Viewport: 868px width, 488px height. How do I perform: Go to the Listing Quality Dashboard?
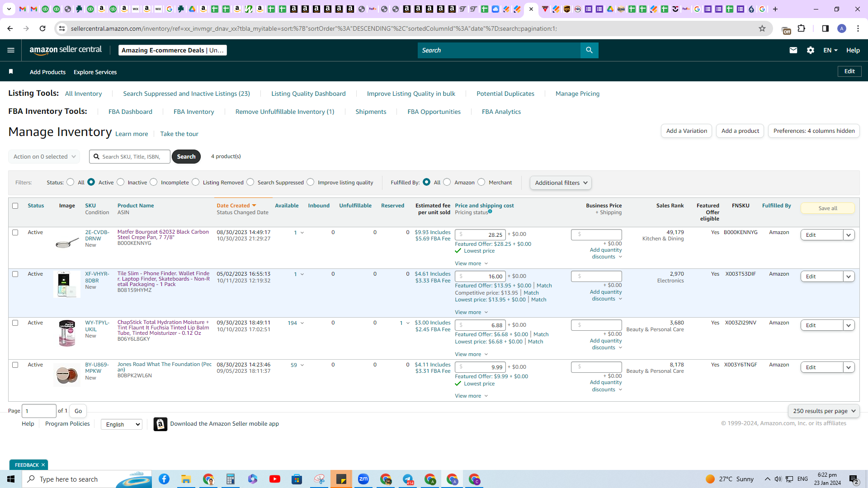pyautogui.click(x=308, y=94)
